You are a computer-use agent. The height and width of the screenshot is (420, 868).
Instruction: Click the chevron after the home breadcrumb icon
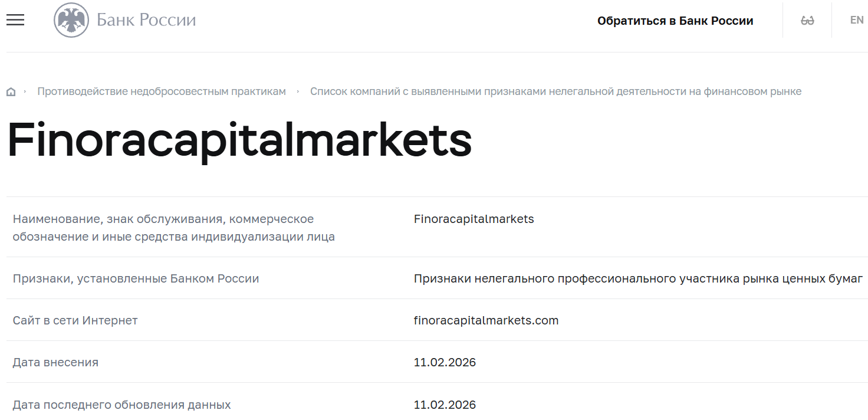[x=25, y=91]
